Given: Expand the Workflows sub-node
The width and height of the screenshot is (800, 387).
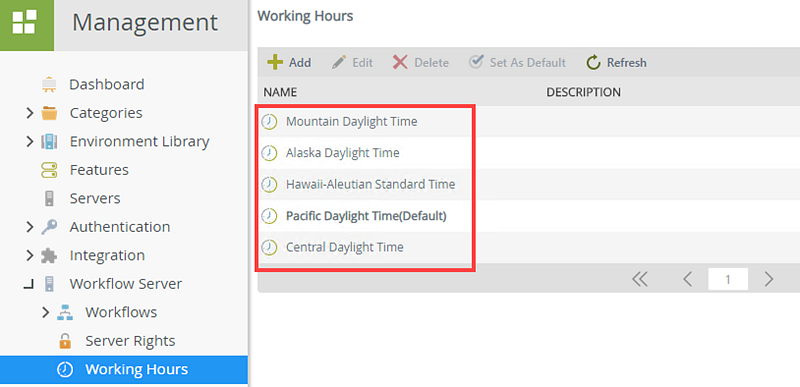Looking at the screenshot, I should (45, 312).
